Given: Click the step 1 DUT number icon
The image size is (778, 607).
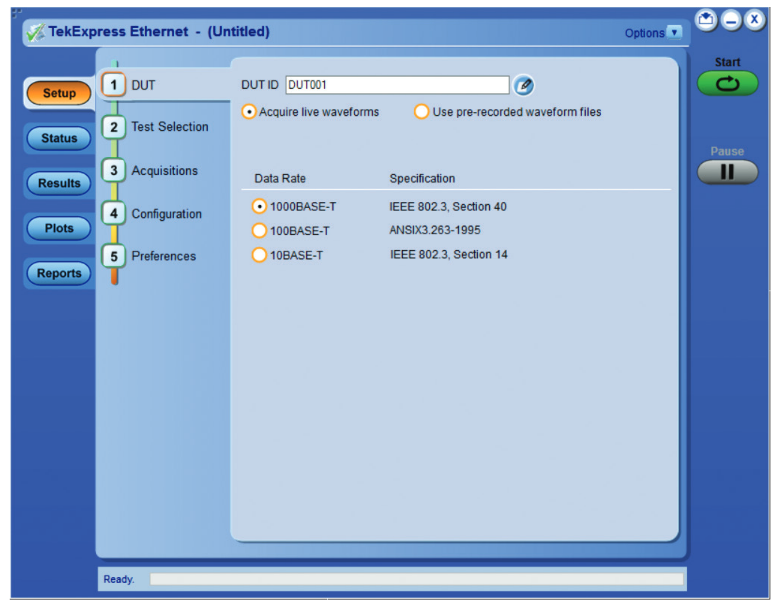Looking at the screenshot, I should 114,85.
